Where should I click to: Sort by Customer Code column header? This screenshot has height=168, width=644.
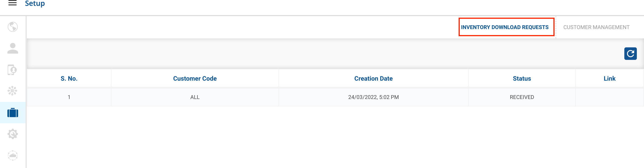tap(195, 79)
